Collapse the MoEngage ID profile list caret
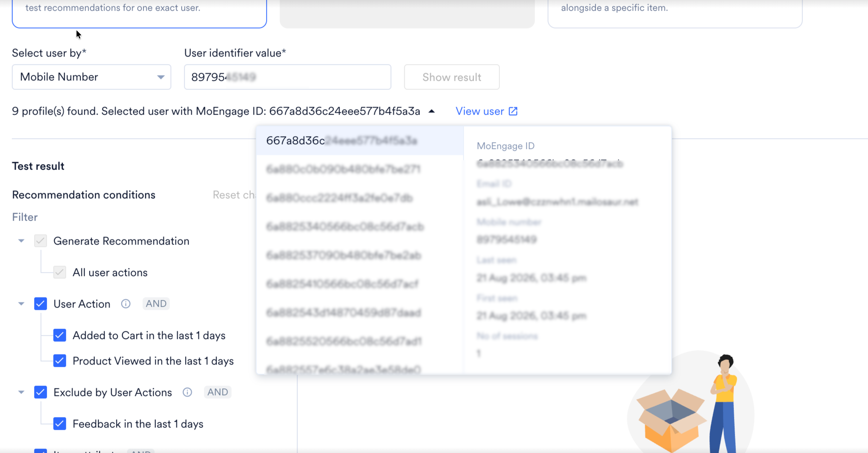The width and height of the screenshot is (868, 453). click(431, 111)
